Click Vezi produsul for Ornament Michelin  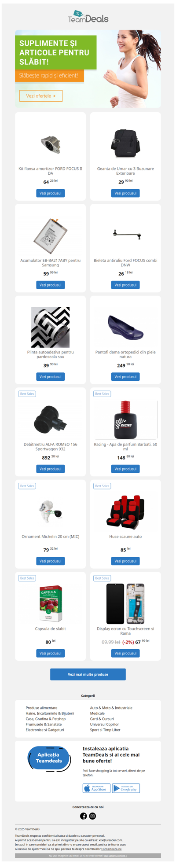pos(51,561)
